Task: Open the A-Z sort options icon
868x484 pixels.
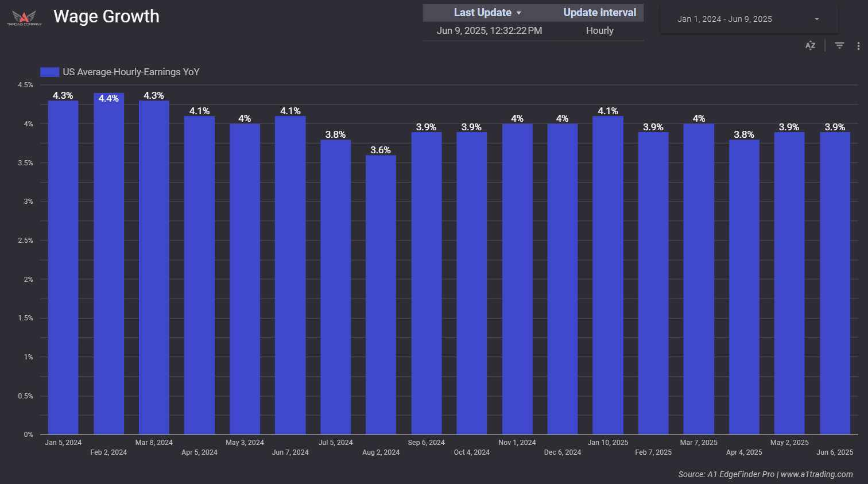Action: pyautogui.click(x=810, y=46)
